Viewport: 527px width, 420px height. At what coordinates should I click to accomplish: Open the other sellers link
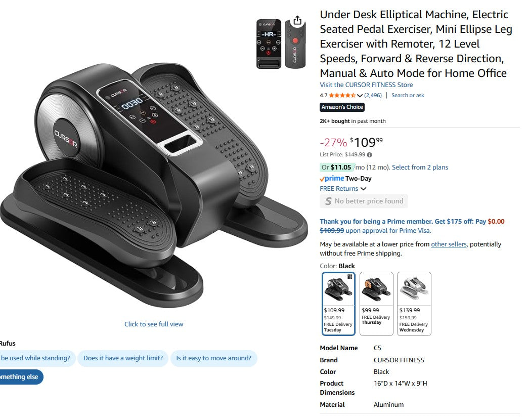coord(449,244)
